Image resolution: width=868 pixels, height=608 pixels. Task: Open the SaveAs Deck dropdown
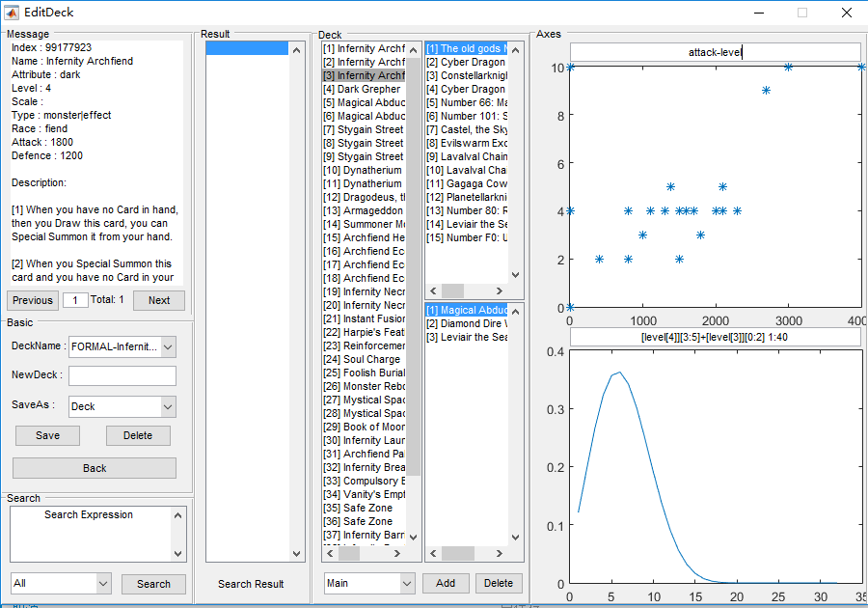[168, 407]
